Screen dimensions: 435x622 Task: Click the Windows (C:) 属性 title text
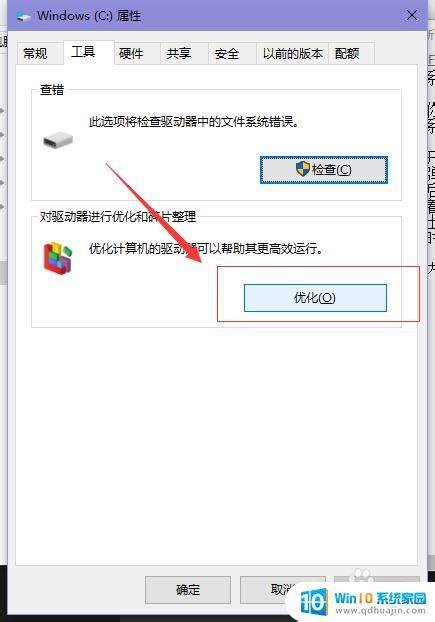[x=89, y=16]
